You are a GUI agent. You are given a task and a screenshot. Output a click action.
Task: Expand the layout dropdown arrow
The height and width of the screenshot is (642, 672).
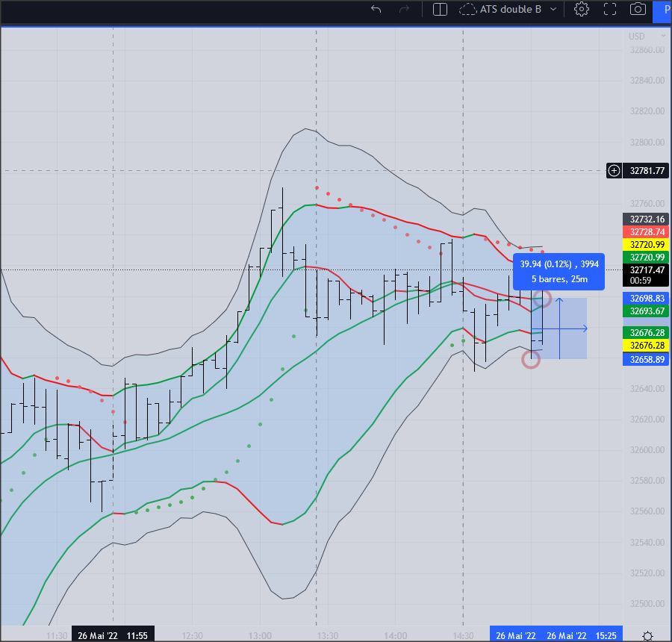(x=553, y=9)
